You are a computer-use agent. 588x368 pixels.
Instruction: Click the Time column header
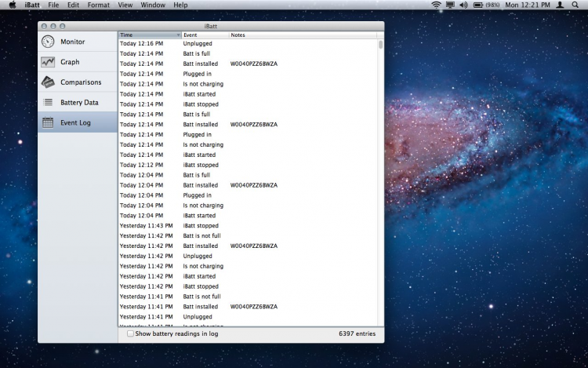[x=150, y=35]
